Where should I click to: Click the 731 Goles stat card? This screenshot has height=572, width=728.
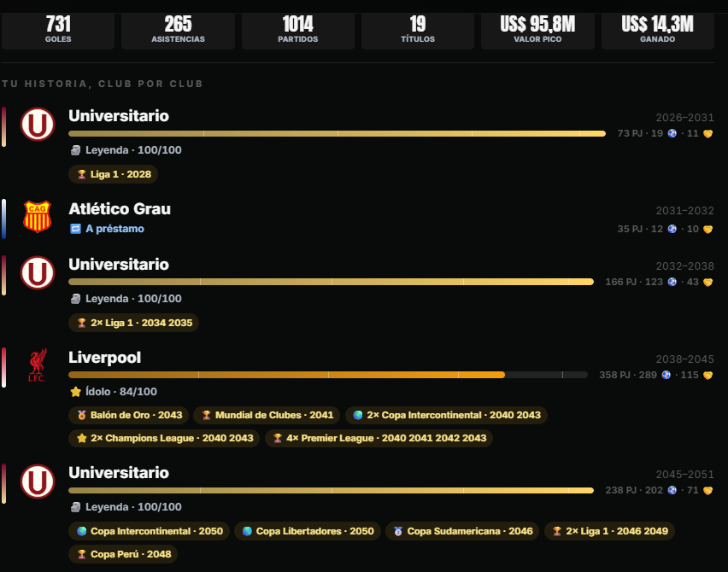point(58,31)
